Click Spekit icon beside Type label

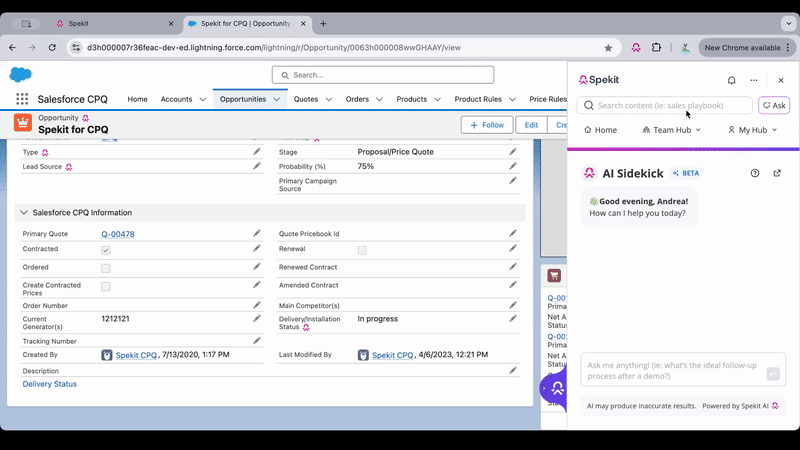coord(45,153)
